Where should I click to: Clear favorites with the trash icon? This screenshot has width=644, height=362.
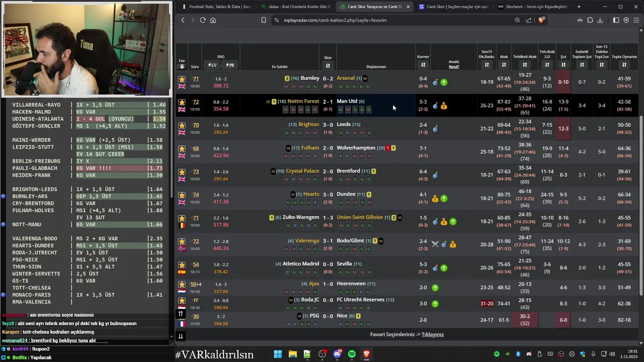point(182,66)
